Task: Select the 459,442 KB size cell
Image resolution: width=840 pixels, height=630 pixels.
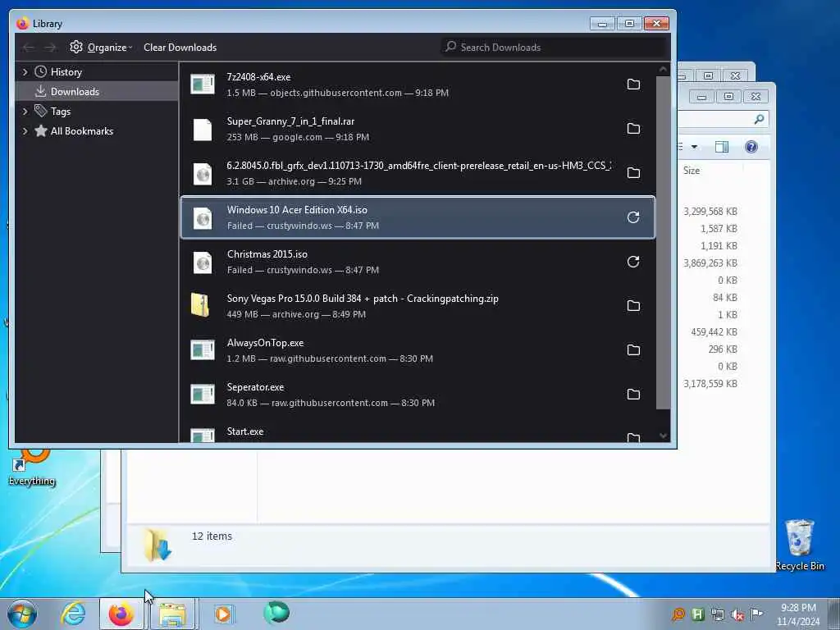Action: [x=714, y=332]
